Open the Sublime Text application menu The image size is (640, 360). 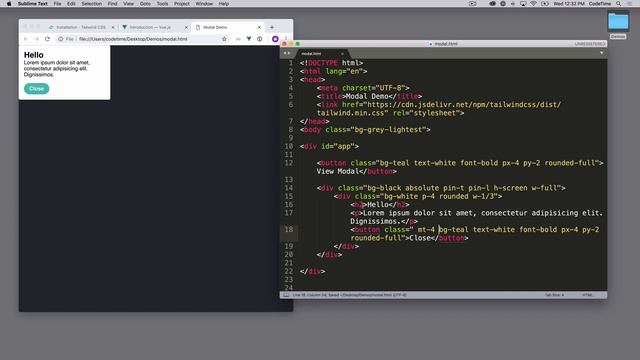point(33,4)
